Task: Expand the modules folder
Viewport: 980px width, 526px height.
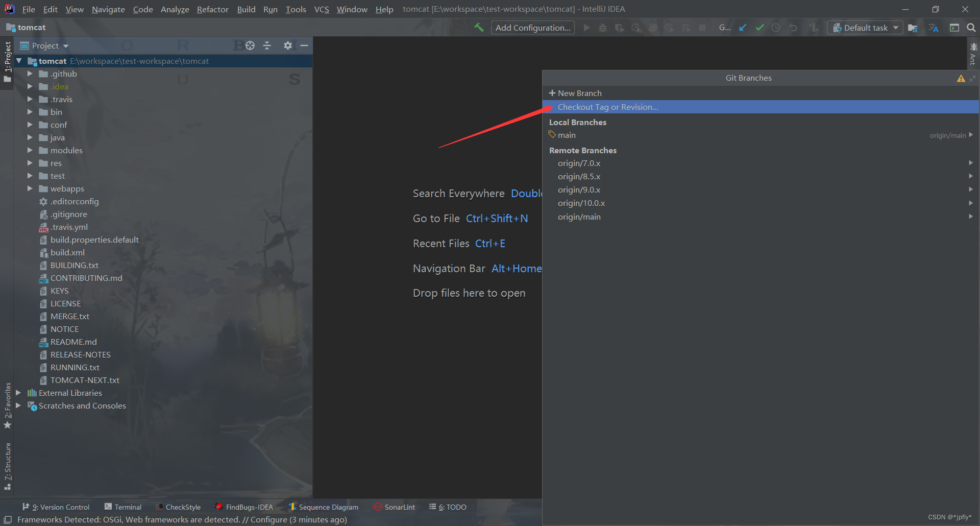Action: 30,150
